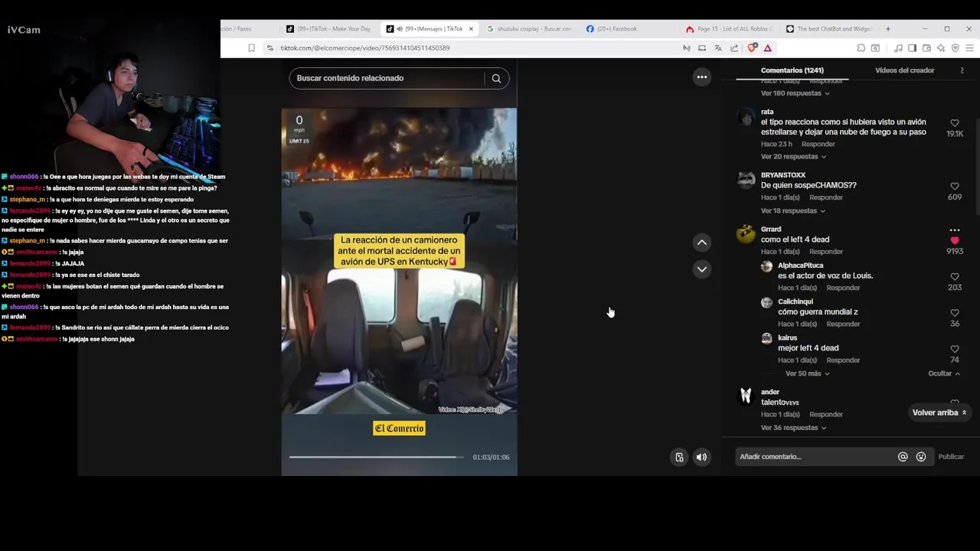
Task: Reply to BRYANSTOXX's comment via Responder
Action: click(x=825, y=197)
